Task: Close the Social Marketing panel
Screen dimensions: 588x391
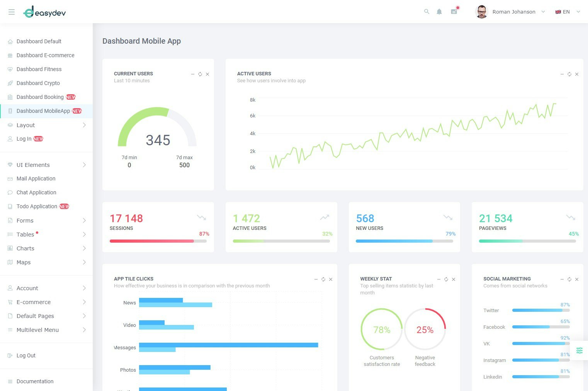Action: (577, 279)
